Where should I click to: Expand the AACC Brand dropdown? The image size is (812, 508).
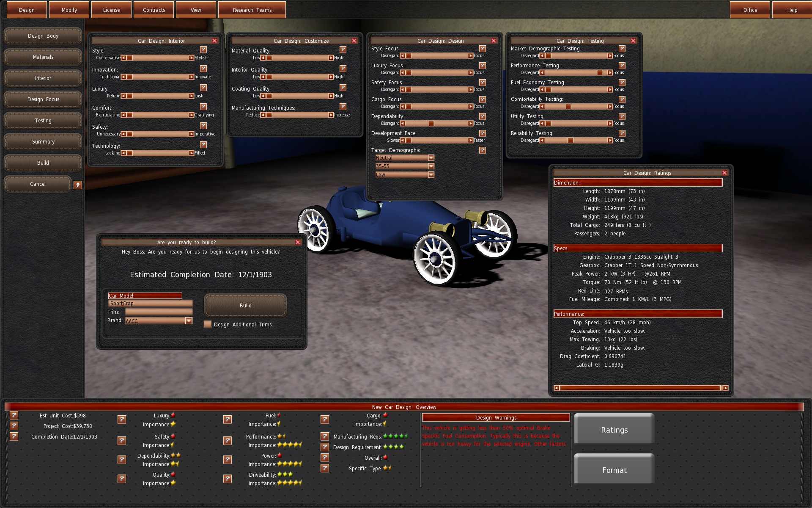tap(189, 321)
